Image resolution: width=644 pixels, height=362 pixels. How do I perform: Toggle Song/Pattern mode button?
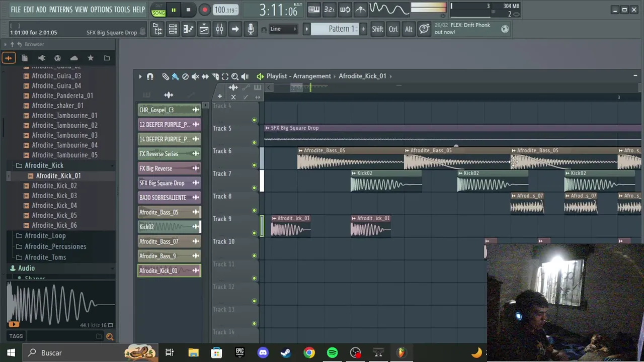[158, 10]
